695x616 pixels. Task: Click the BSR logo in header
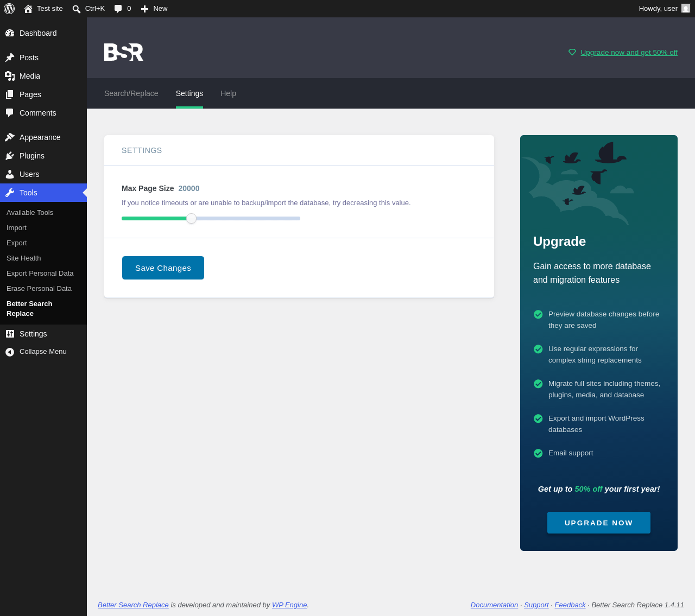click(124, 52)
